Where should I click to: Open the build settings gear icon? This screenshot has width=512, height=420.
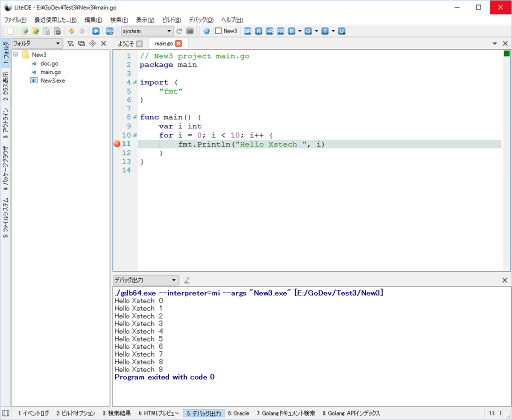(x=206, y=31)
